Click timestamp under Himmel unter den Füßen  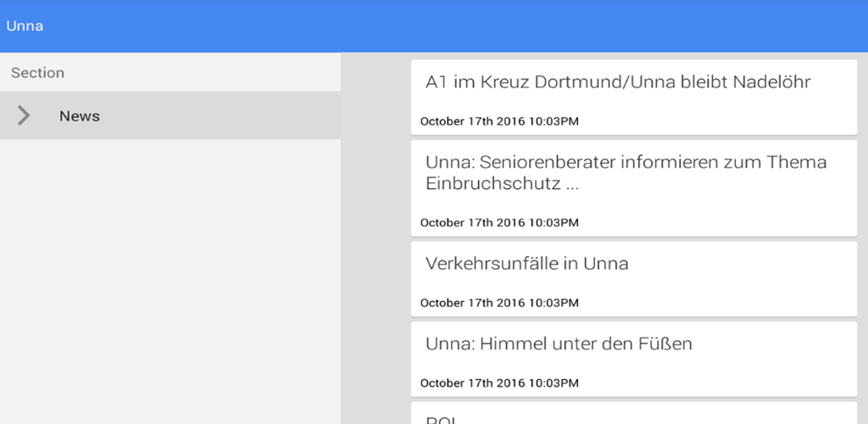(499, 383)
